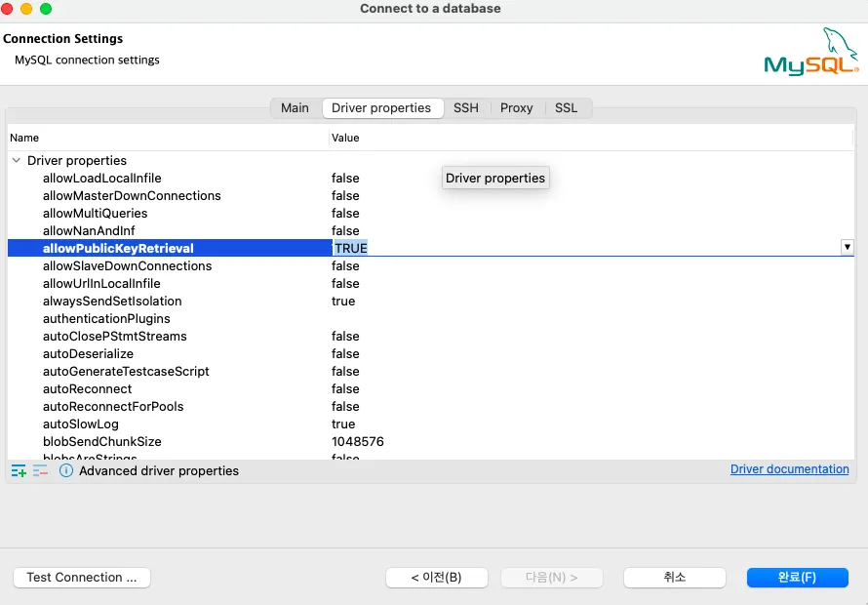Collapse the Driver properties tree node
This screenshot has width=868, height=605.
point(17,160)
